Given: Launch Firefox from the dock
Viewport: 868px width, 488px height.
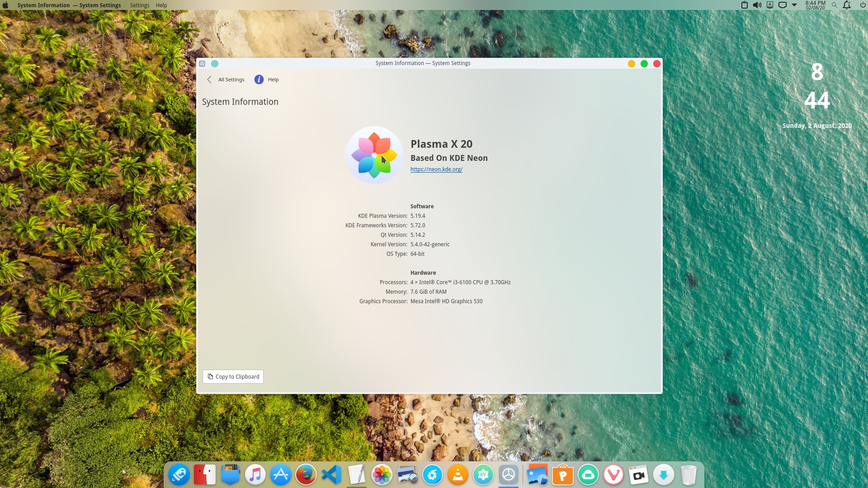Looking at the screenshot, I should pyautogui.click(x=306, y=475).
